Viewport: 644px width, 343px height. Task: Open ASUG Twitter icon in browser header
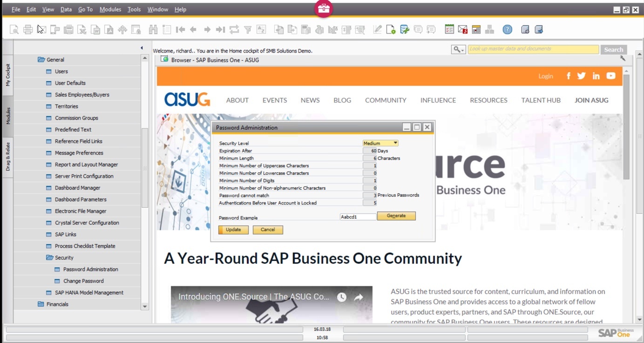582,76
